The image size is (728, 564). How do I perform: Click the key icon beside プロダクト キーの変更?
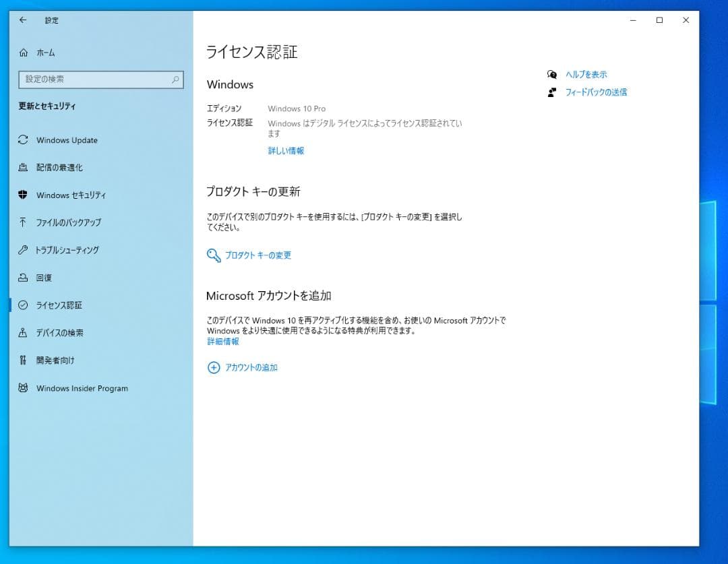(x=213, y=255)
